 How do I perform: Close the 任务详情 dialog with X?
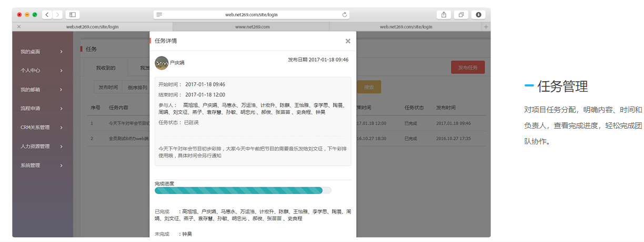tap(348, 41)
